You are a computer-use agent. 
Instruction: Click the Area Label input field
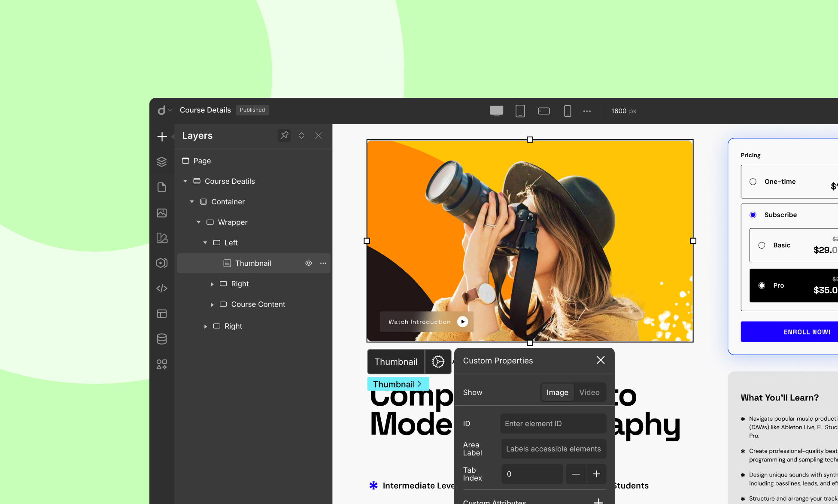coord(553,449)
